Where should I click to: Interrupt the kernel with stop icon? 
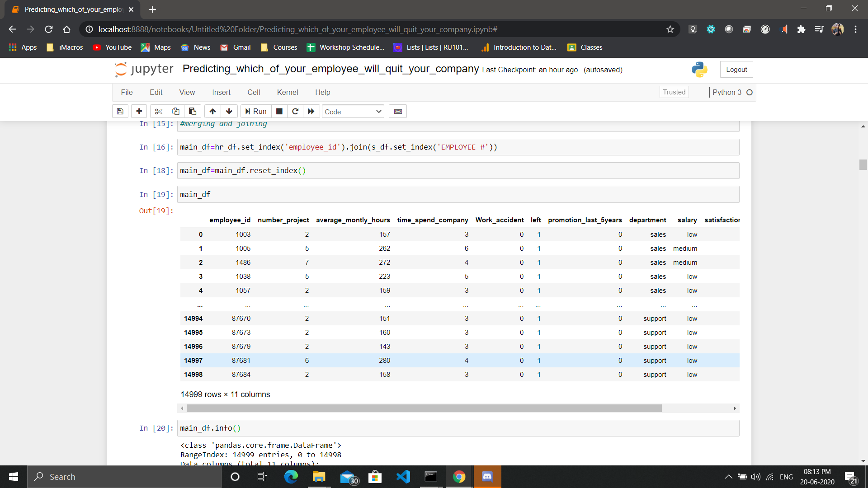(279, 111)
